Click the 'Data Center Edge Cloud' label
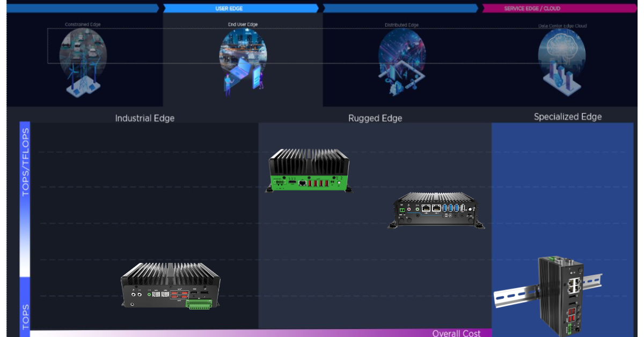The image size is (644, 337). 562,26
